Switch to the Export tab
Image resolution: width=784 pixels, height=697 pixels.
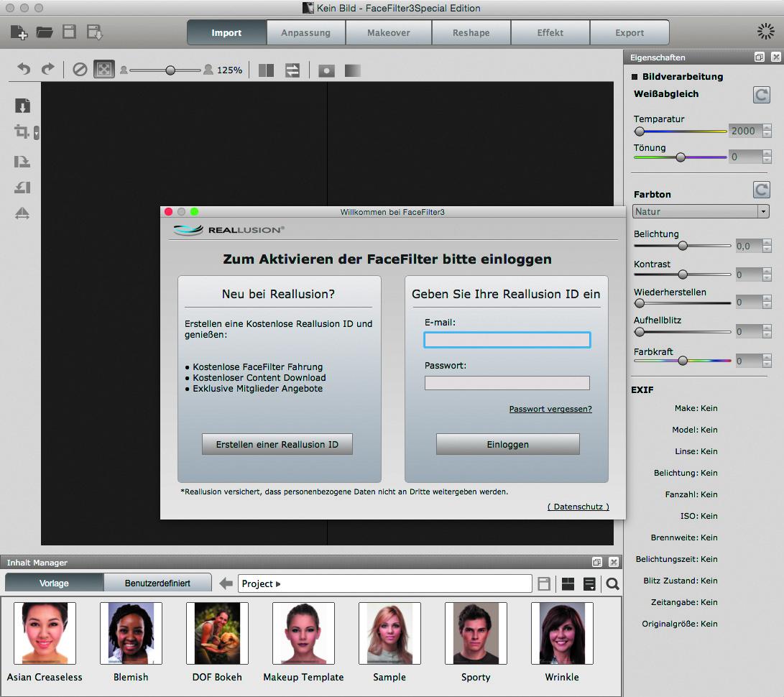coord(629,32)
